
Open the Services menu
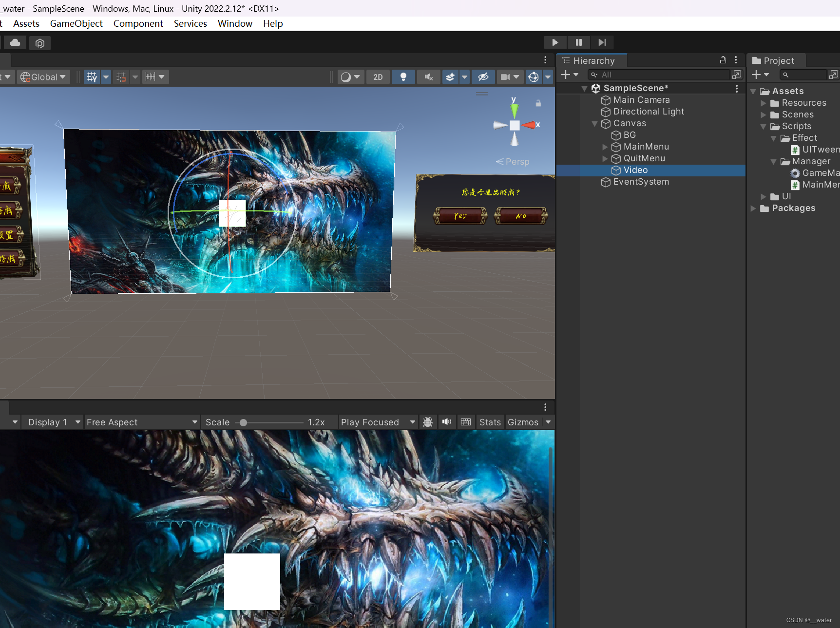click(191, 23)
